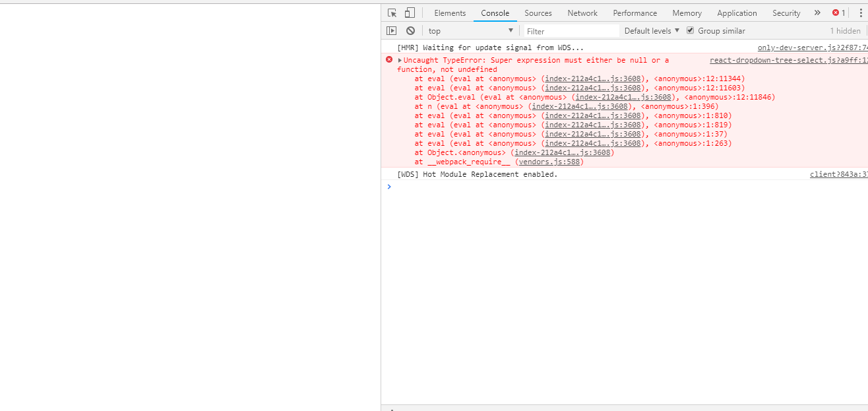Click the blue console prompt chevron
This screenshot has width=868, height=411.
click(x=389, y=187)
